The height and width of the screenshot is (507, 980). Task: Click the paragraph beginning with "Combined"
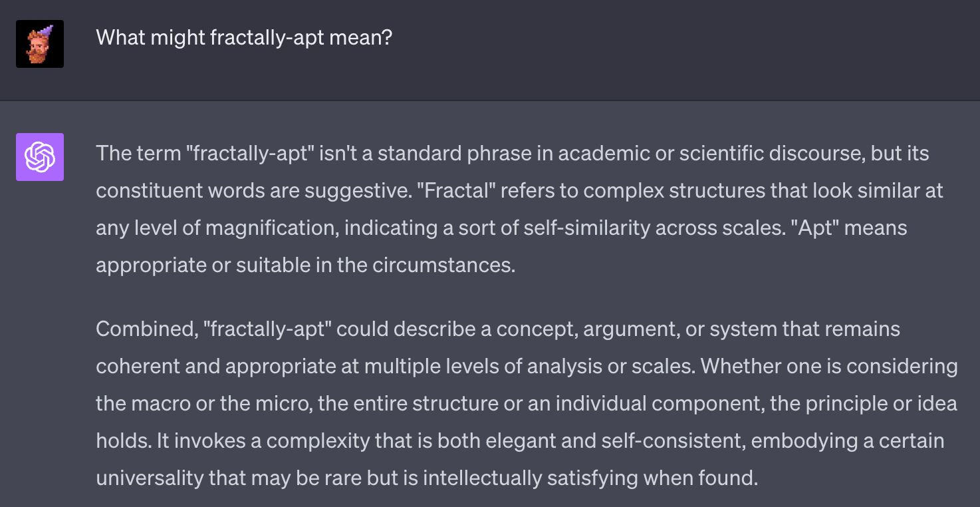(x=525, y=403)
